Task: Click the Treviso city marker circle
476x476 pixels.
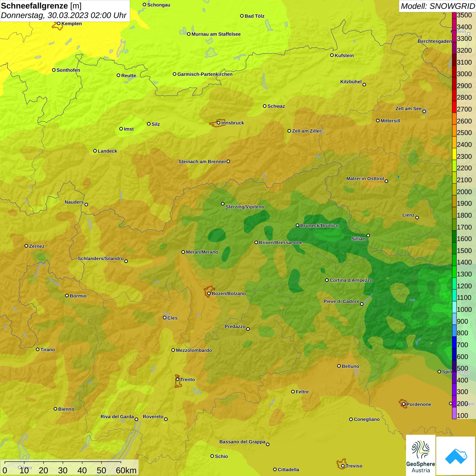Action: tap(343, 466)
